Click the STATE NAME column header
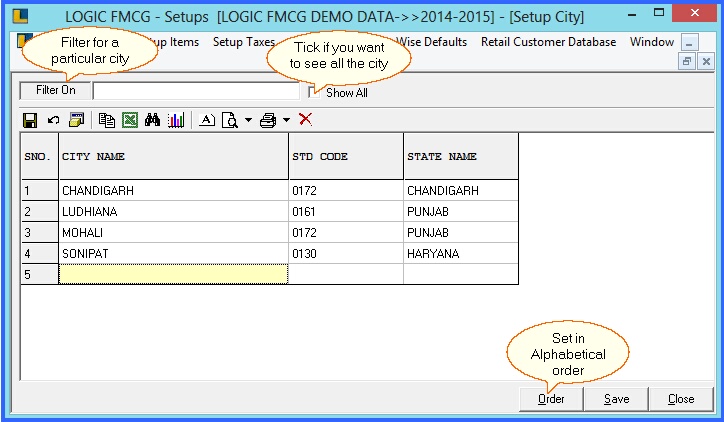724x422 pixels. point(461,157)
